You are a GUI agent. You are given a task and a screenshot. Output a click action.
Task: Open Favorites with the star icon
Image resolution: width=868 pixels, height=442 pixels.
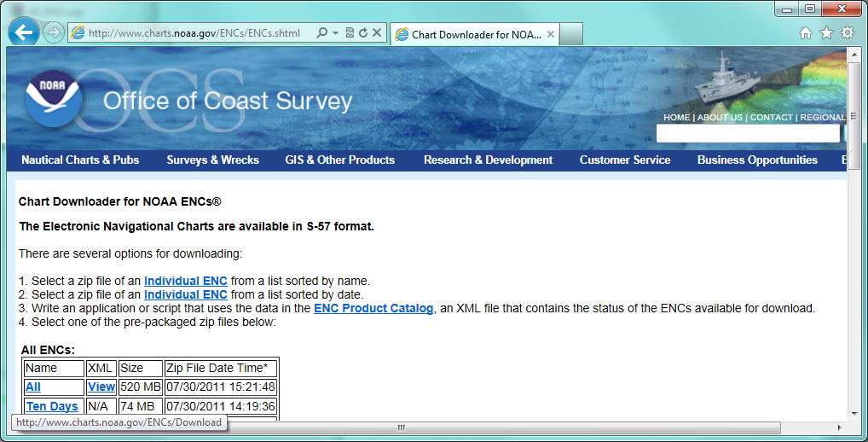coord(826,32)
